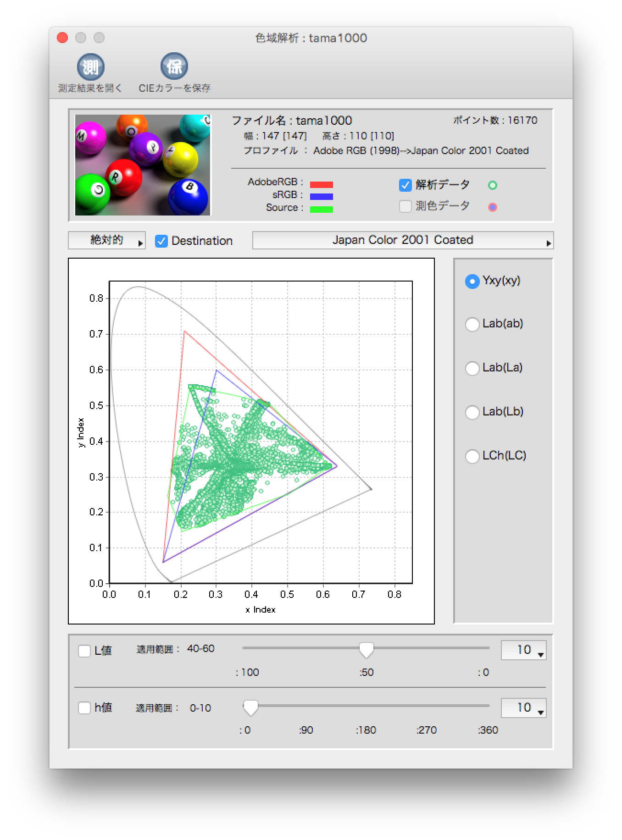Screen dimensions: 622x840
Task: Click the Source green color swatch
Action: 322,210
